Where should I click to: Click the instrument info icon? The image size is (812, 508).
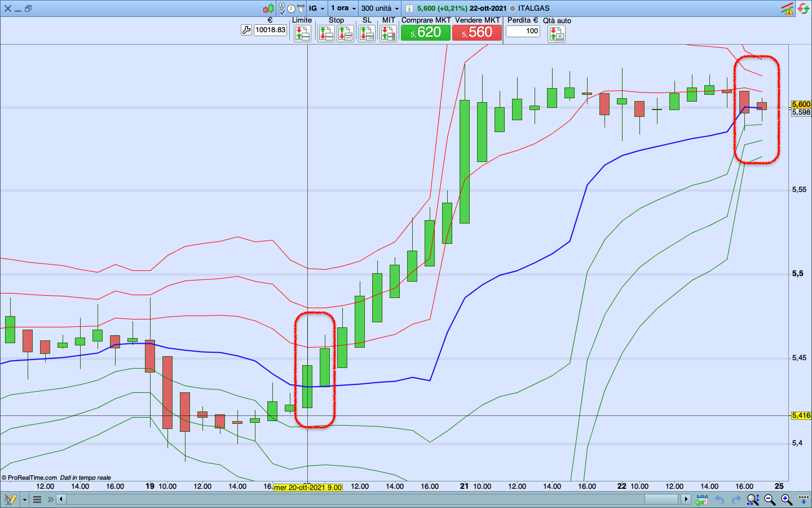click(x=409, y=8)
